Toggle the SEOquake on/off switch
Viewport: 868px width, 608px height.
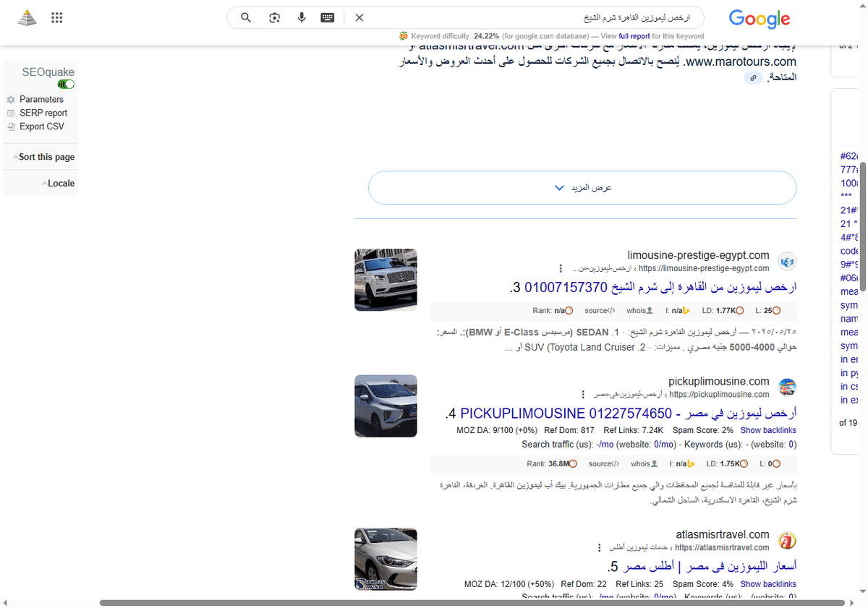tap(65, 83)
